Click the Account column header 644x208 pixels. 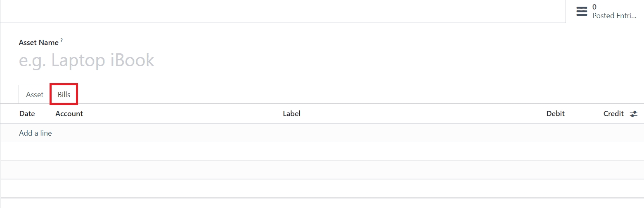coord(69,114)
